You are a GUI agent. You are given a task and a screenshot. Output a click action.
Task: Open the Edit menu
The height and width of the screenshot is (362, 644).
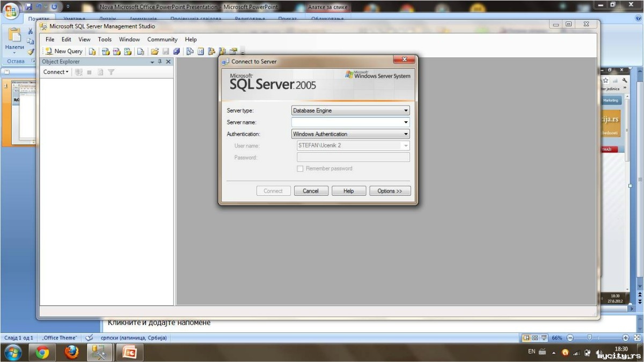tap(66, 39)
